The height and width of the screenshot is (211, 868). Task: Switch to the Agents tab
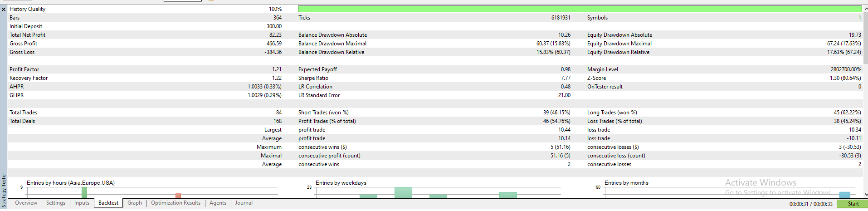218,203
